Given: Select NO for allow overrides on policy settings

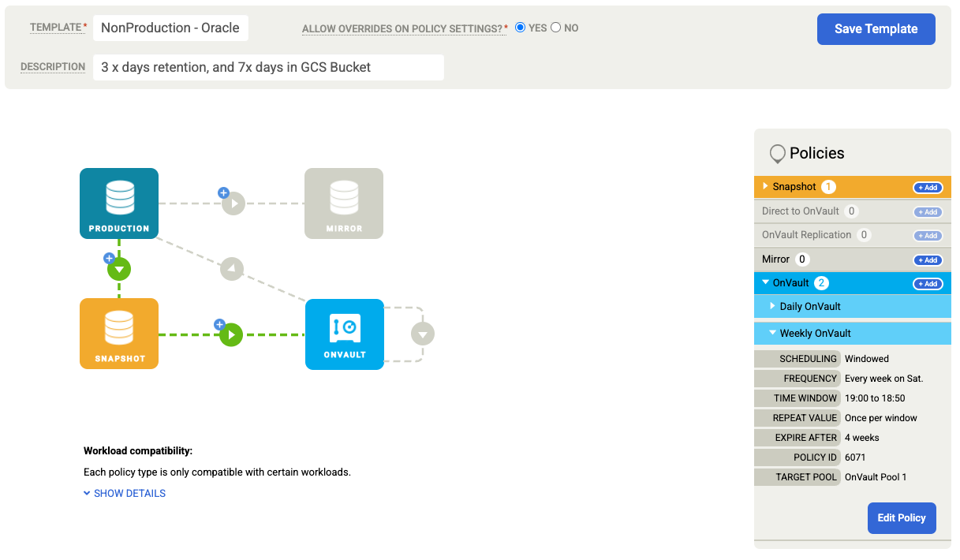Looking at the screenshot, I should tap(557, 27).
